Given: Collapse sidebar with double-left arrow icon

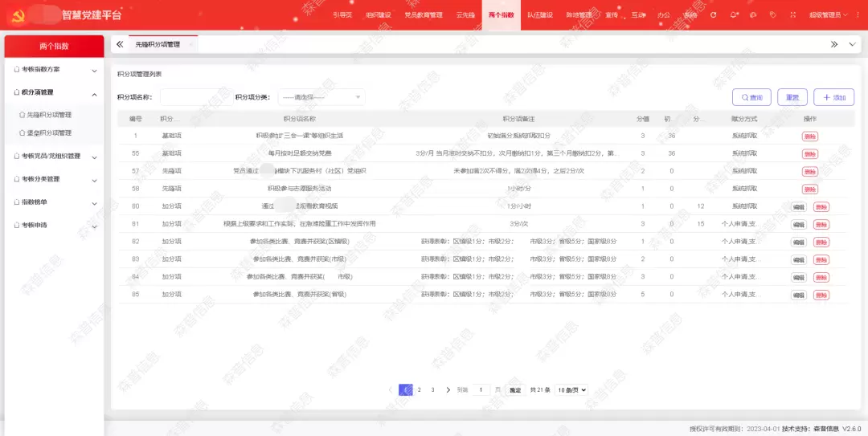Looking at the screenshot, I should point(120,45).
